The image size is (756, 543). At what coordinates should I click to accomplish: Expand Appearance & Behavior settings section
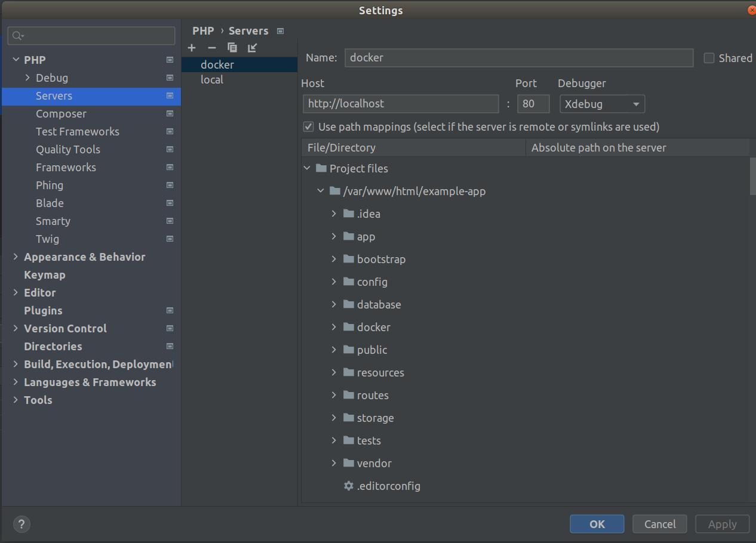click(x=16, y=257)
